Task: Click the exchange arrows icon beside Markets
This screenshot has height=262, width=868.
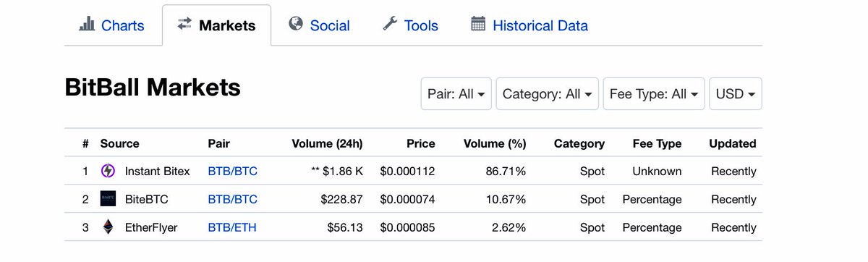Action: click(x=184, y=24)
